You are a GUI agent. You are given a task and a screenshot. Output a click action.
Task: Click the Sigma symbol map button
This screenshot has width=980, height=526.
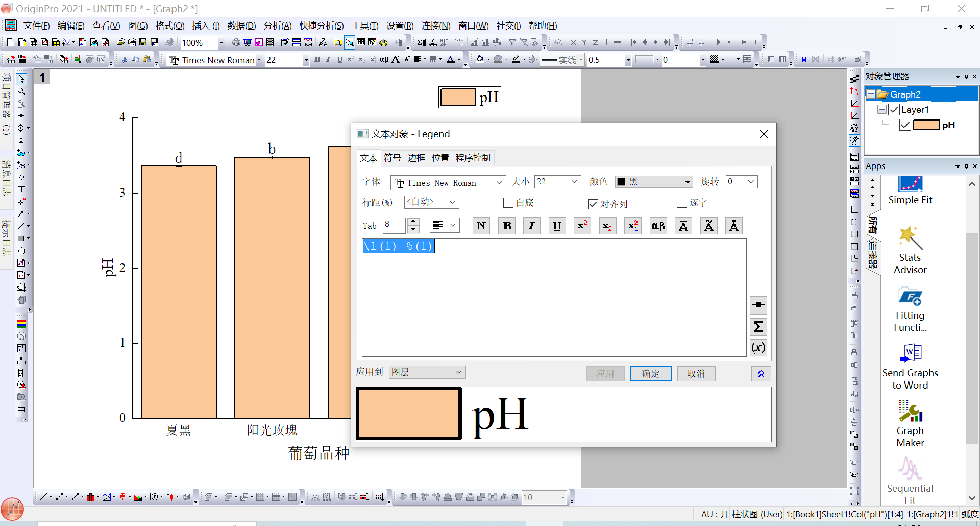758,327
